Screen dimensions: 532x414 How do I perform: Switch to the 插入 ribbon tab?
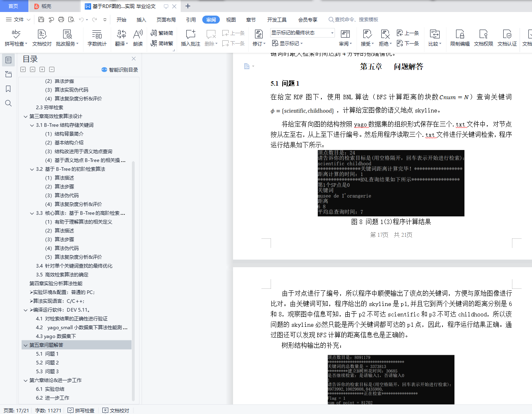pyautogui.click(x=141, y=20)
